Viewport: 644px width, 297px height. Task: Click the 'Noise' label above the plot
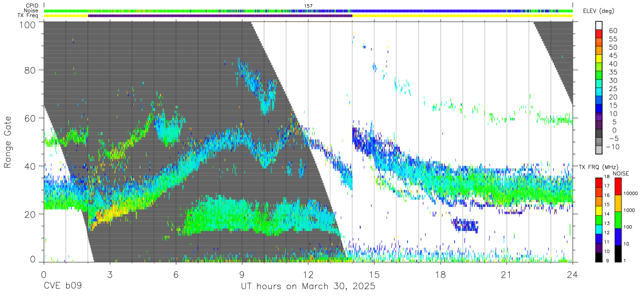click(31, 10)
